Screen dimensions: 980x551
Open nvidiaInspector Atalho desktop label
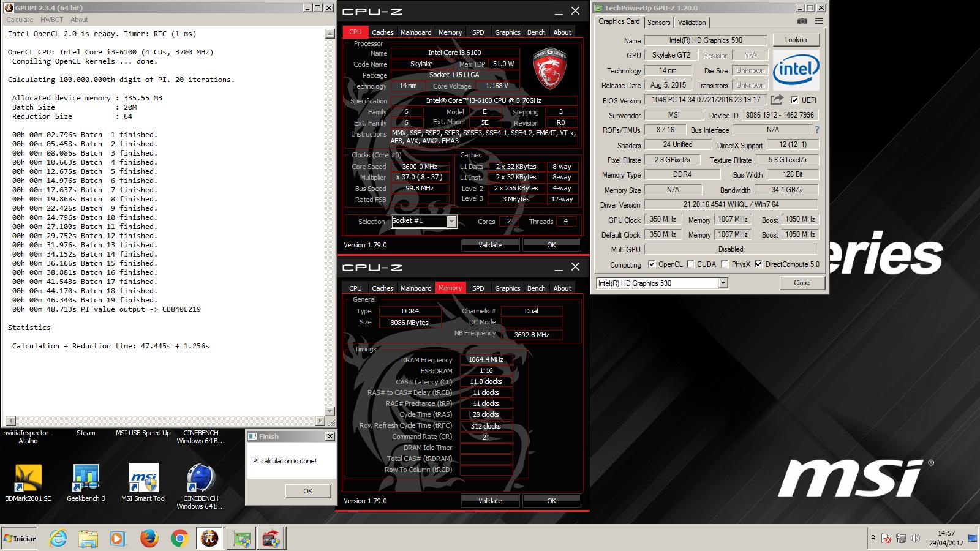28,437
